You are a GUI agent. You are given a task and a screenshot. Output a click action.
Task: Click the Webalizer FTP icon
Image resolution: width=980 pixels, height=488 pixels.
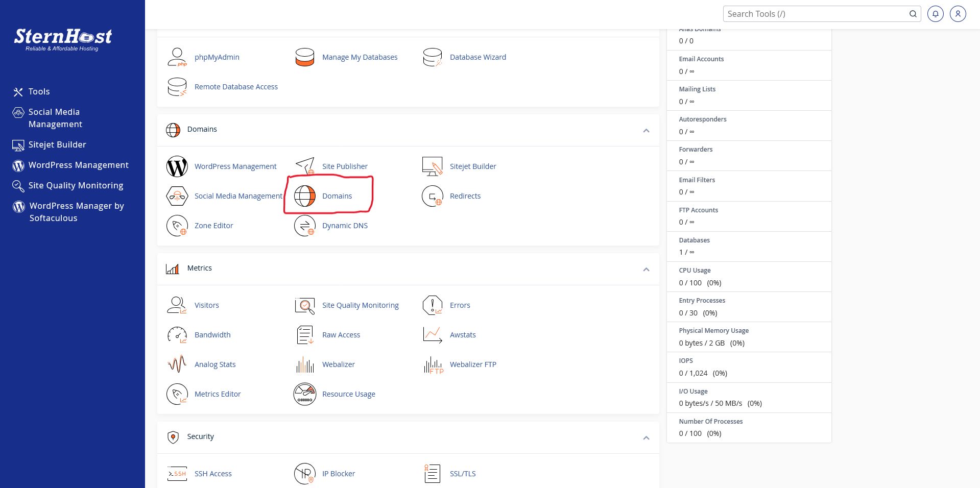pyautogui.click(x=433, y=364)
